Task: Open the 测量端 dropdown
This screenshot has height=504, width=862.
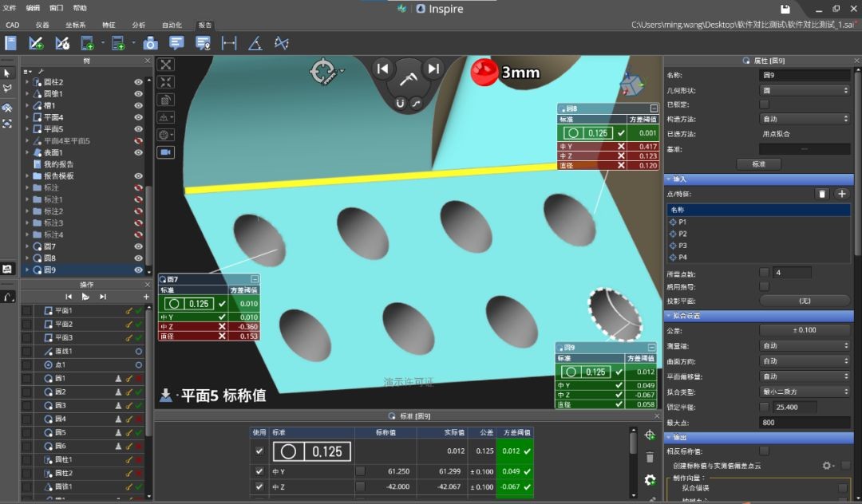Action: (805, 346)
